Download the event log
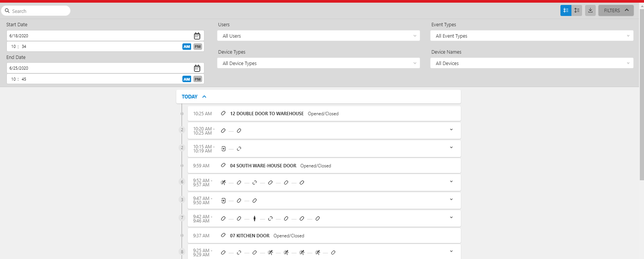644x259 pixels. pyautogui.click(x=590, y=11)
